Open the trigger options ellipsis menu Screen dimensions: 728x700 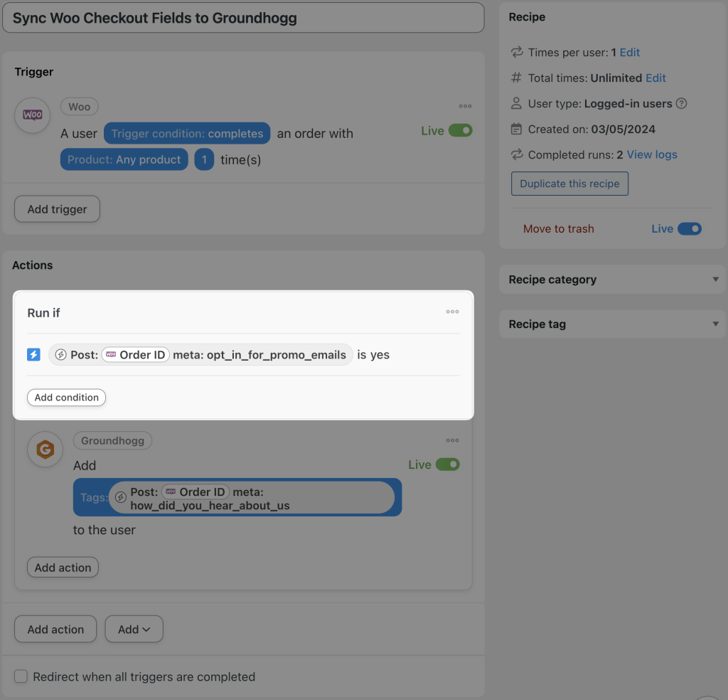pyautogui.click(x=465, y=106)
